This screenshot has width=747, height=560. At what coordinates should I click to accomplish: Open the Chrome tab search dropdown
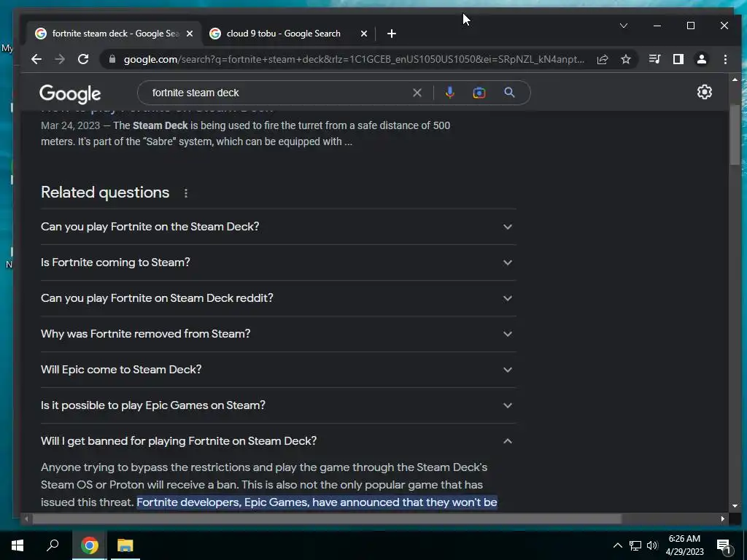coord(624,26)
